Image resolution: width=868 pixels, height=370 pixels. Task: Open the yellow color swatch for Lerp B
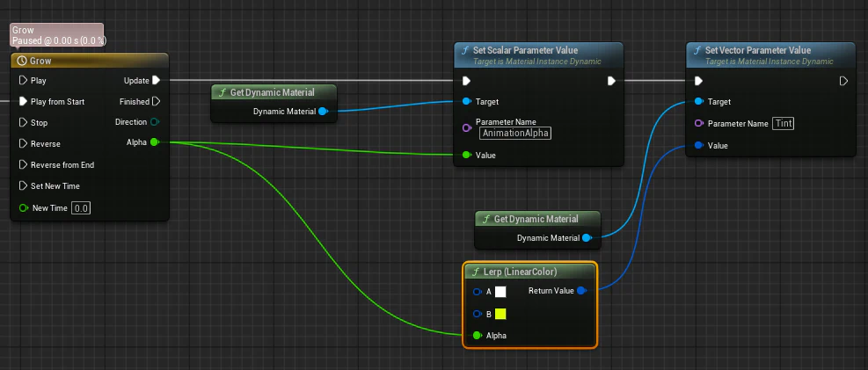(x=500, y=314)
